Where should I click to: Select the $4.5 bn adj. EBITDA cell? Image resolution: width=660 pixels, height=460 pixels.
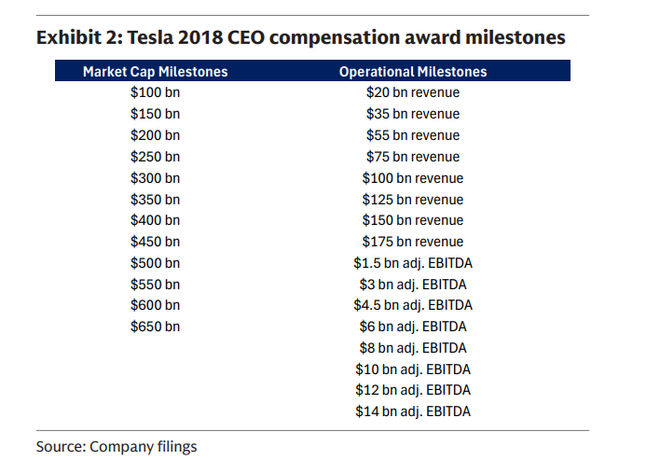click(413, 305)
